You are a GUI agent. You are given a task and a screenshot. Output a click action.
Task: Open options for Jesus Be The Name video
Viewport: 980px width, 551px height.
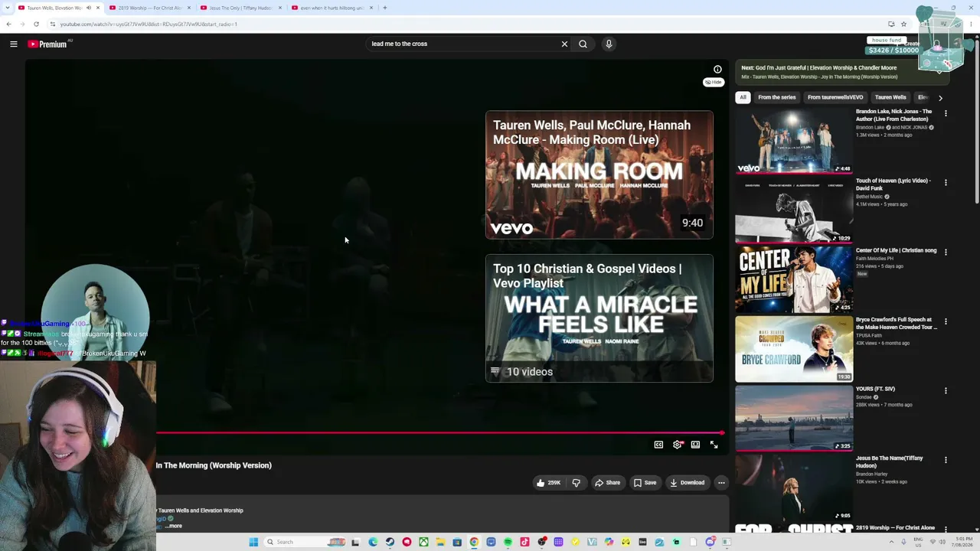click(x=946, y=460)
